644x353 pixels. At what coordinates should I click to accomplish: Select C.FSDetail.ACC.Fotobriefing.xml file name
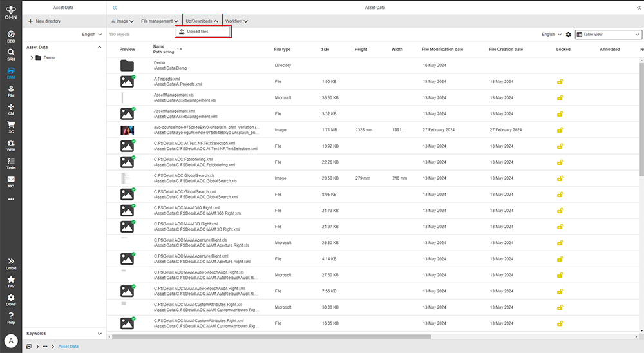(183, 160)
